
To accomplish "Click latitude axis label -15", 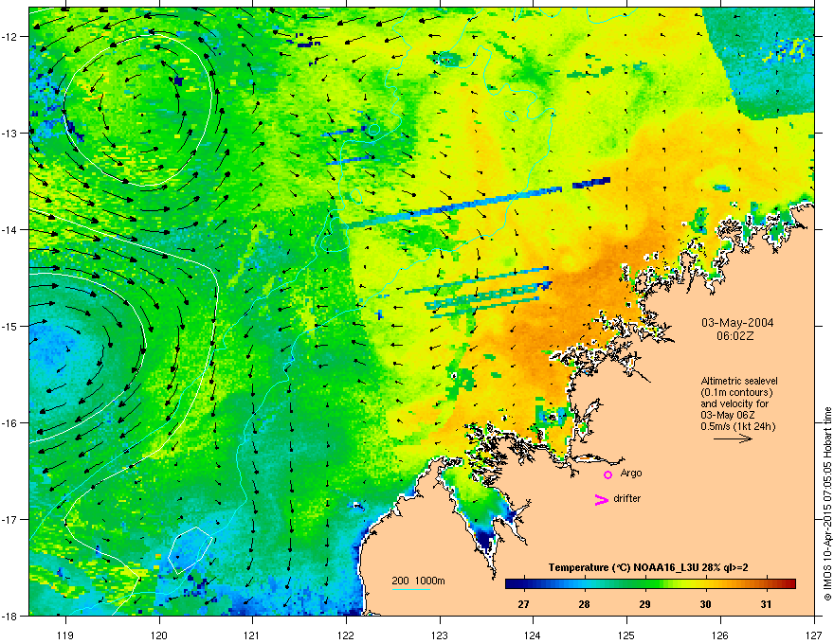I will tap(10, 326).
